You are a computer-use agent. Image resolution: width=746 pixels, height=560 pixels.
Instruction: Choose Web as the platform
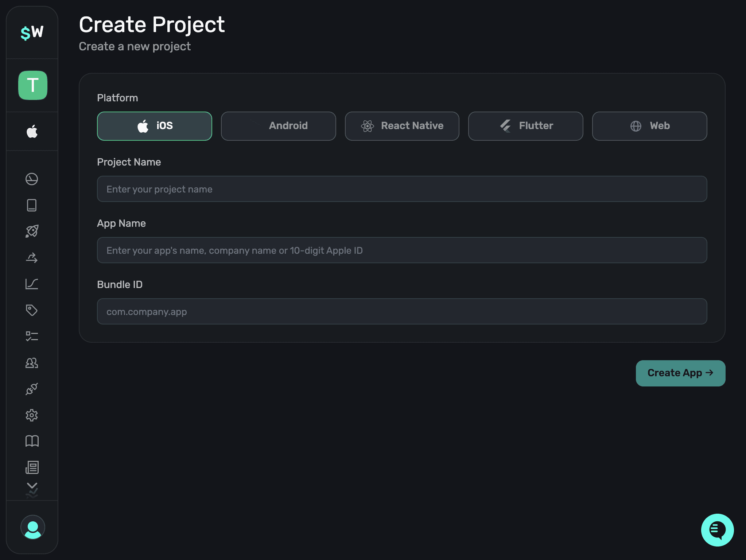click(649, 126)
